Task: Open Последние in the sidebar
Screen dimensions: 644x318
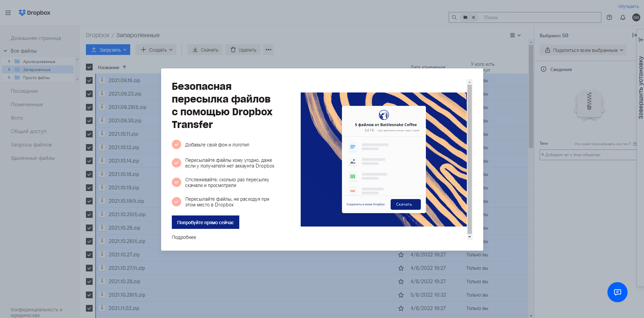Action: [x=24, y=91]
